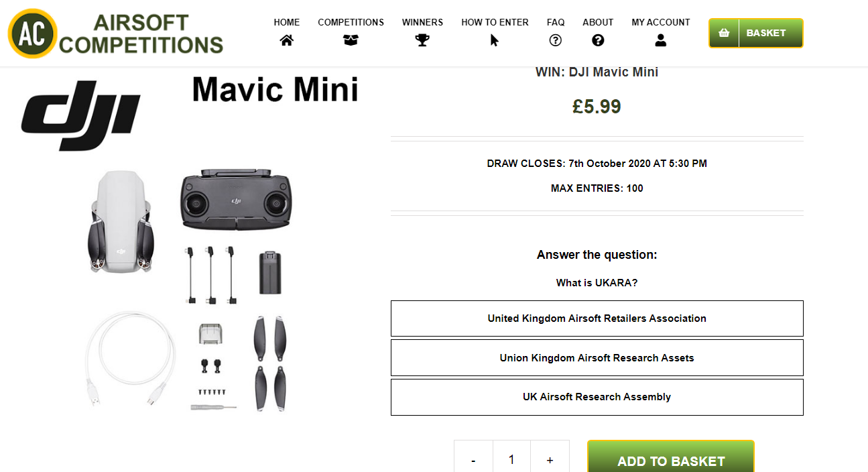Choose Union Kingdom Airsoft Research Assets answer
Viewport: 868px width, 472px height.
point(597,358)
